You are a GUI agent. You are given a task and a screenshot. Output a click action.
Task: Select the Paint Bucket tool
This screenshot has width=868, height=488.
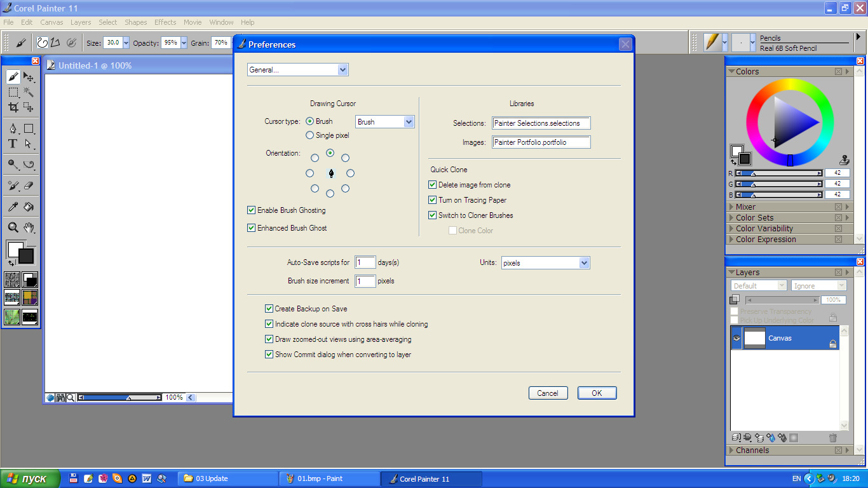pyautogui.click(x=29, y=207)
